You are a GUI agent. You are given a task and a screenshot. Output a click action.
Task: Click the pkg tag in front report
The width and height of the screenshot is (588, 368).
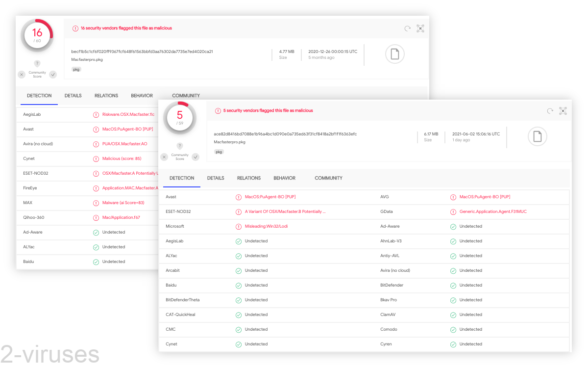click(219, 152)
